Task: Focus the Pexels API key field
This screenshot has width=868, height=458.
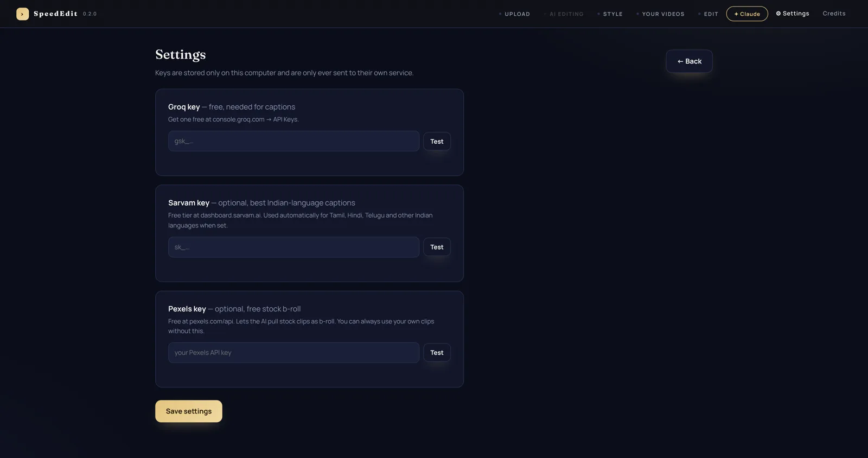Action: tap(293, 353)
